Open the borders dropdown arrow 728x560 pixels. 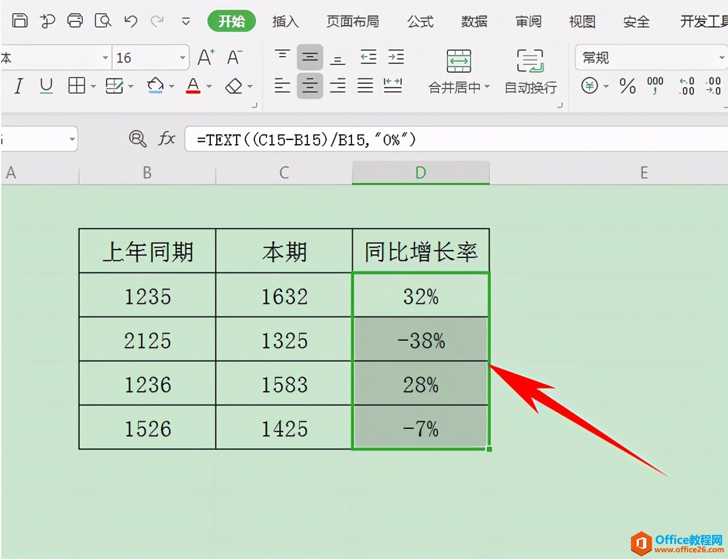click(x=94, y=88)
